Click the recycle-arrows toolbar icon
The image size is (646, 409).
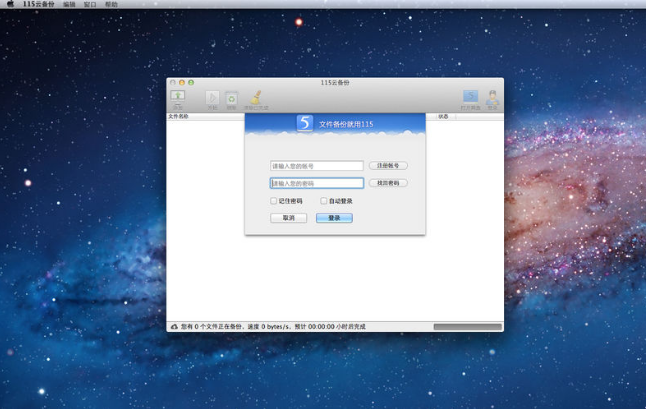pos(232,98)
